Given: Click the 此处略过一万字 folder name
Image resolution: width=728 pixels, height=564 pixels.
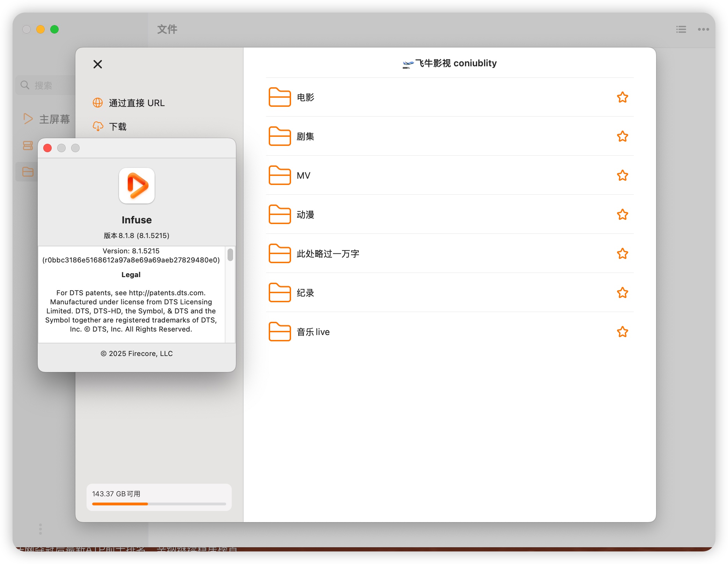Looking at the screenshot, I should click(x=328, y=254).
